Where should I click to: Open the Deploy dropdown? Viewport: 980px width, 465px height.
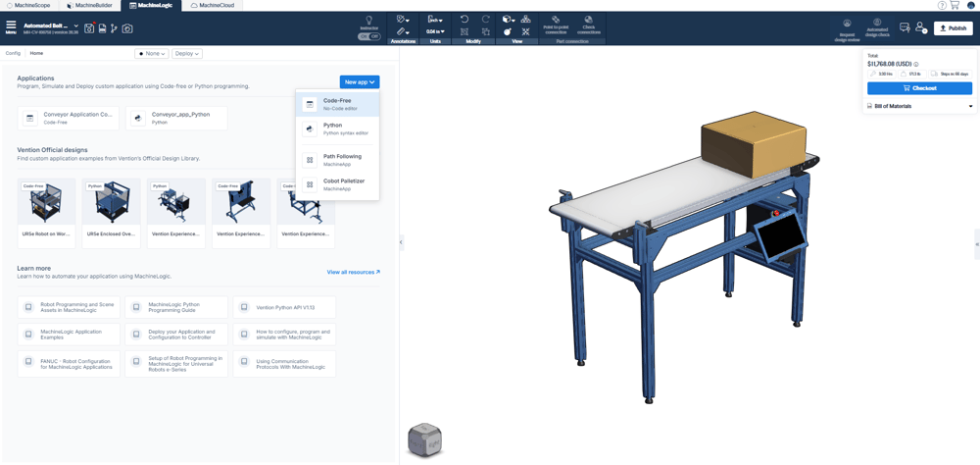(x=187, y=54)
